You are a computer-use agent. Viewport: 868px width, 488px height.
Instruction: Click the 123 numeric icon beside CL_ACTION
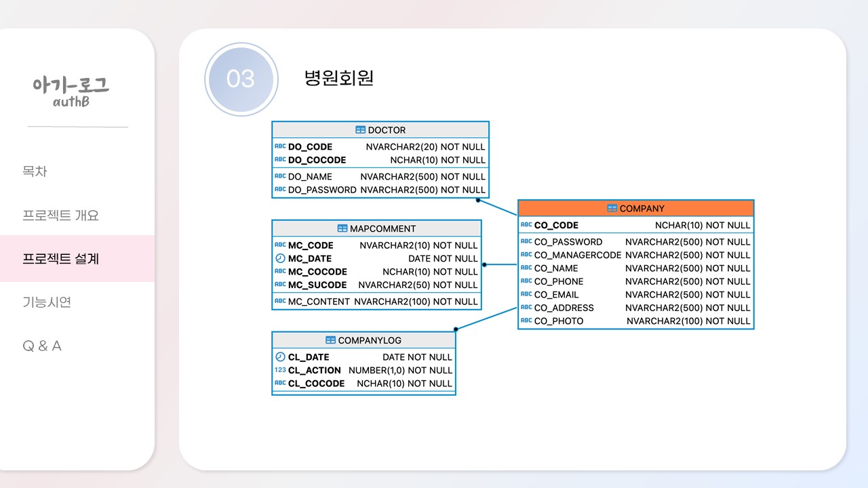(x=280, y=370)
